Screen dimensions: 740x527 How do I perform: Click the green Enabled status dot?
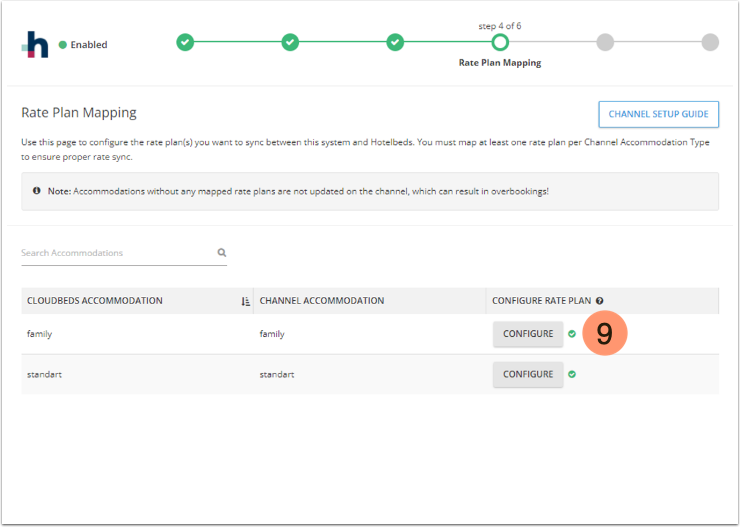coord(62,45)
